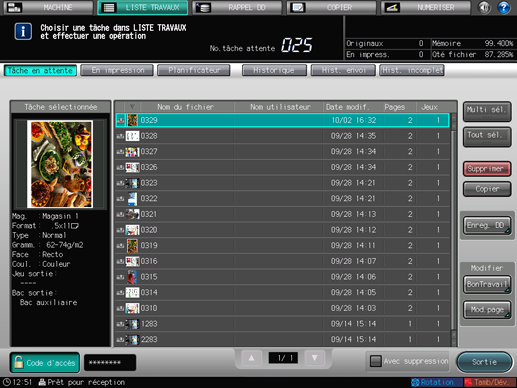Open the NUMERISER tab

(426, 7)
